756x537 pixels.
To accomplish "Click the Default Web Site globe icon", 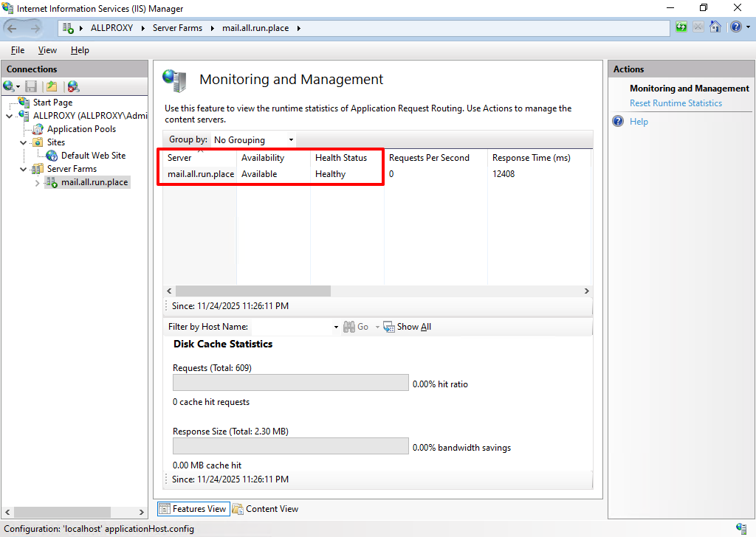I will pyautogui.click(x=52, y=156).
